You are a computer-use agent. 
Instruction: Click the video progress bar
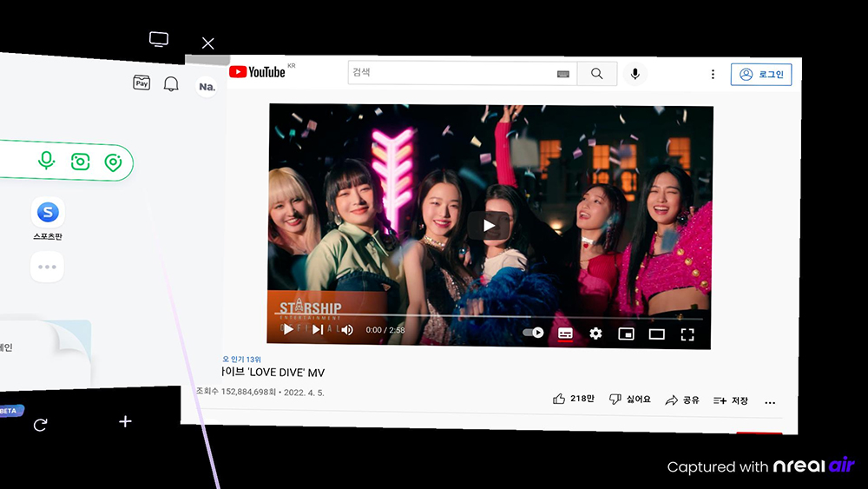point(488,317)
